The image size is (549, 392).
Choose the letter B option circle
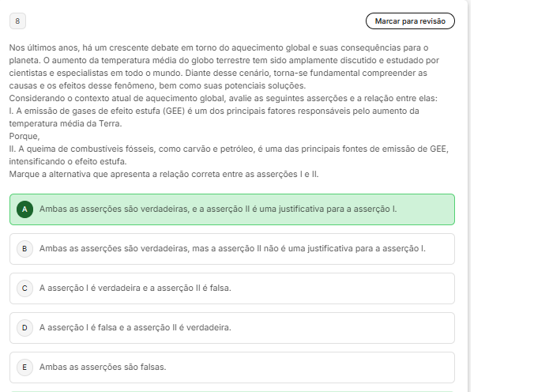point(24,249)
